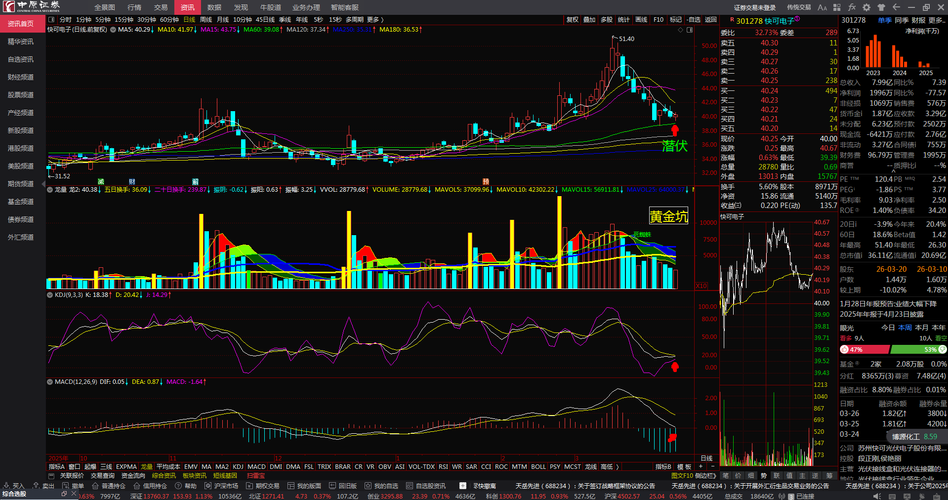948x500 pixels.
Task: Select 财经频道 in left sidebar
Action: [21, 77]
